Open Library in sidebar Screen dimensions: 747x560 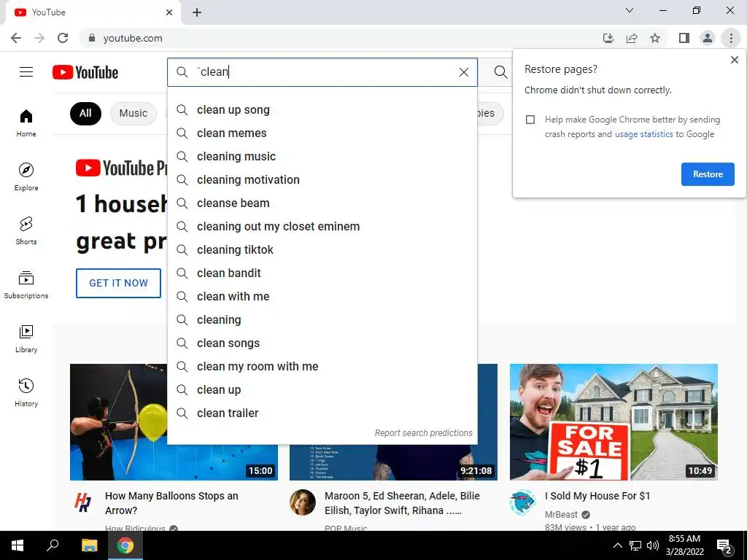coord(26,338)
